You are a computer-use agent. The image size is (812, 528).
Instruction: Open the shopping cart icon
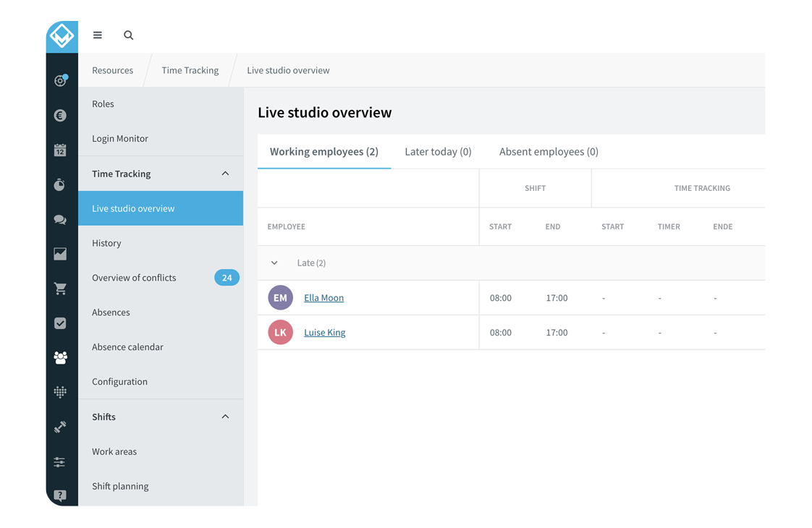[x=62, y=289]
